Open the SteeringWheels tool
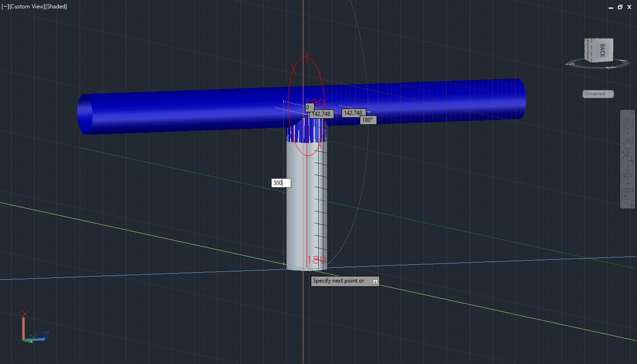 click(628, 123)
